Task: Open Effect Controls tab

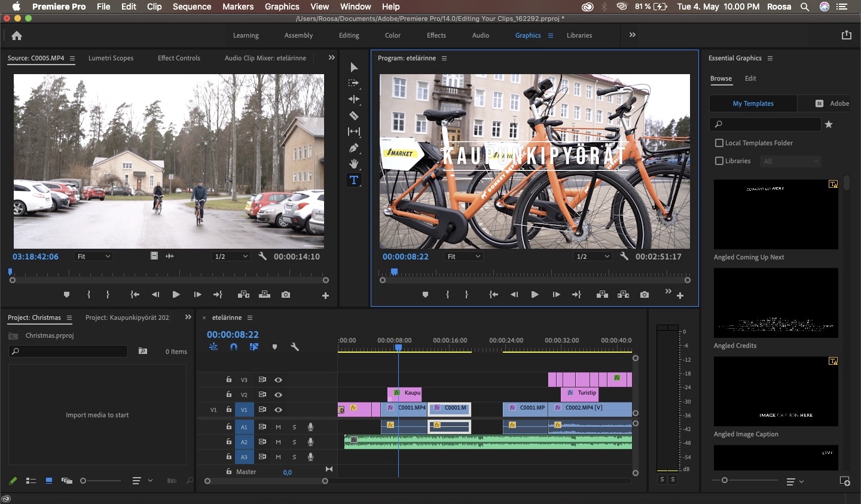Action: [x=179, y=58]
